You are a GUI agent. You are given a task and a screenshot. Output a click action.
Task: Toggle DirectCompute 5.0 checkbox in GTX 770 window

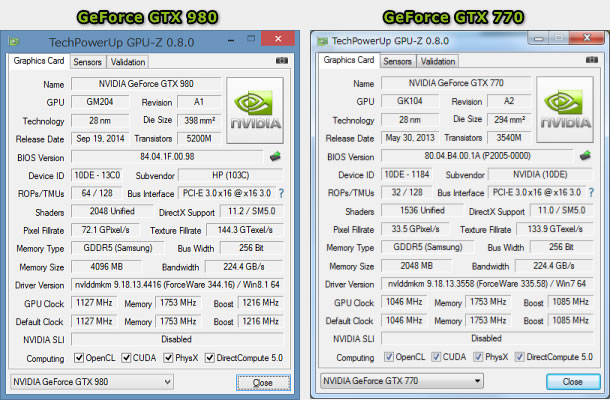click(x=520, y=357)
